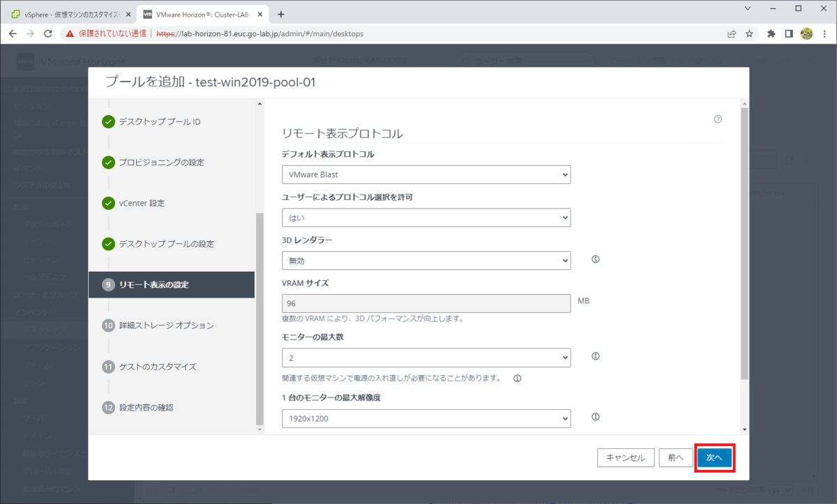Click the キャンセル button

(x=626, y=457)
